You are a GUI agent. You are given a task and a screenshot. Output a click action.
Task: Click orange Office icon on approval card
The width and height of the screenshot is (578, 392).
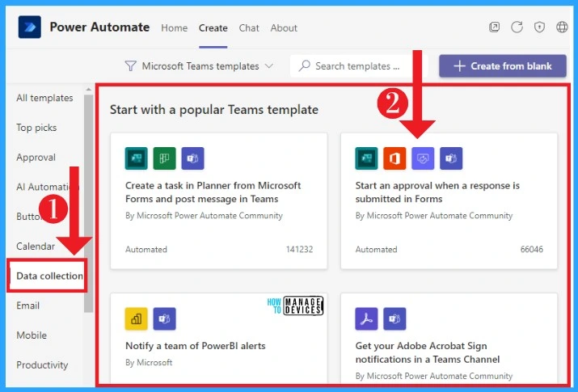(394, 158)
